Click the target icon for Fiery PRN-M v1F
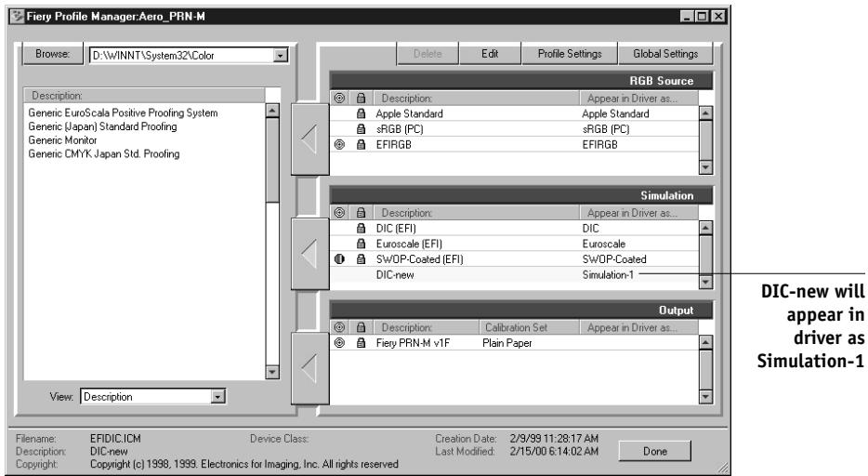868x476 pixels. click(340, 343)
